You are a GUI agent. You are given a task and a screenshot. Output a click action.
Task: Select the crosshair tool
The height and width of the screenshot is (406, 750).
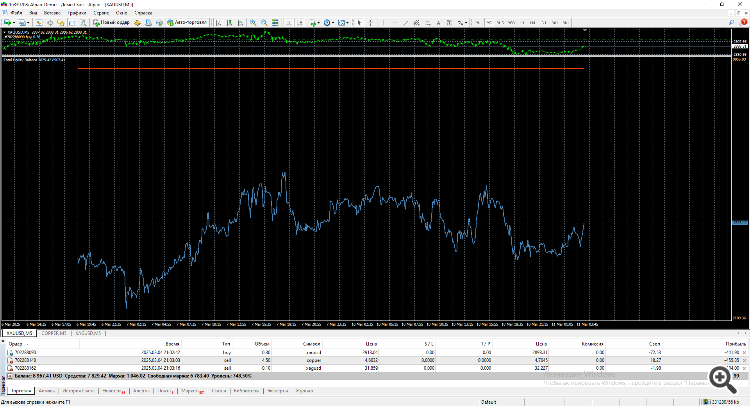click(x=371, y=22)
